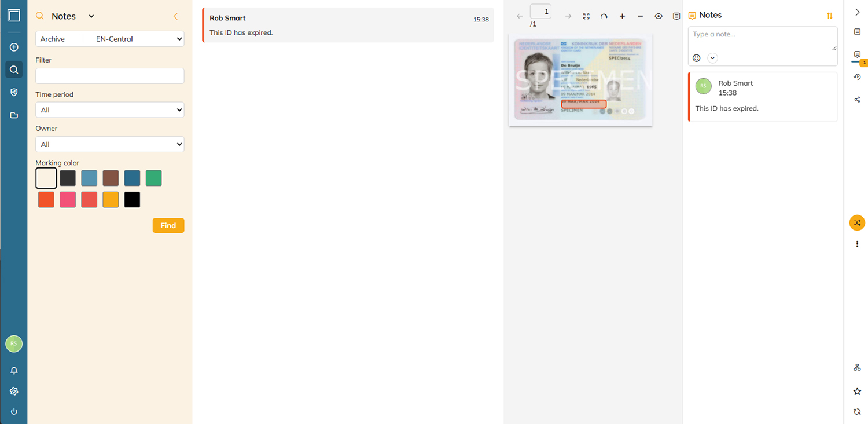Click the add new item plus icon in left sidebar
Image resolution: width=868 pixels, height=424 pixels.
pos(14,47)
